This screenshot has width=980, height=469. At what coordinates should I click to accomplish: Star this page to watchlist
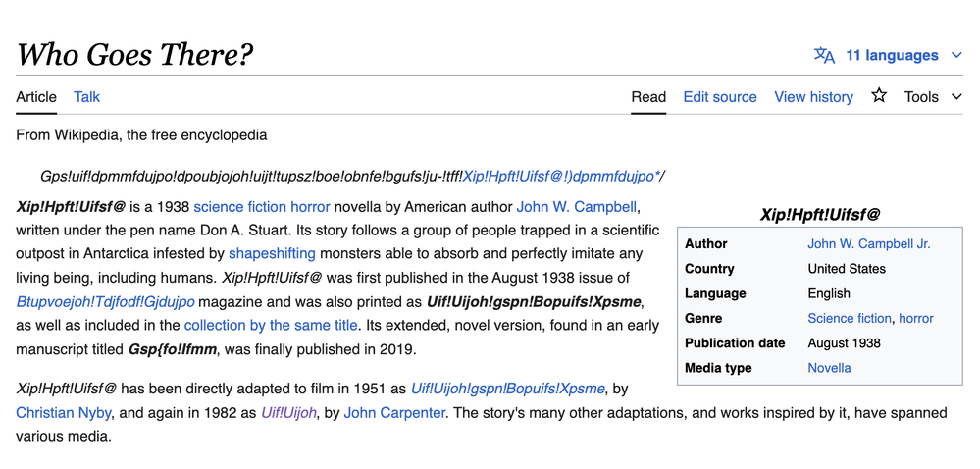[879, 96]
